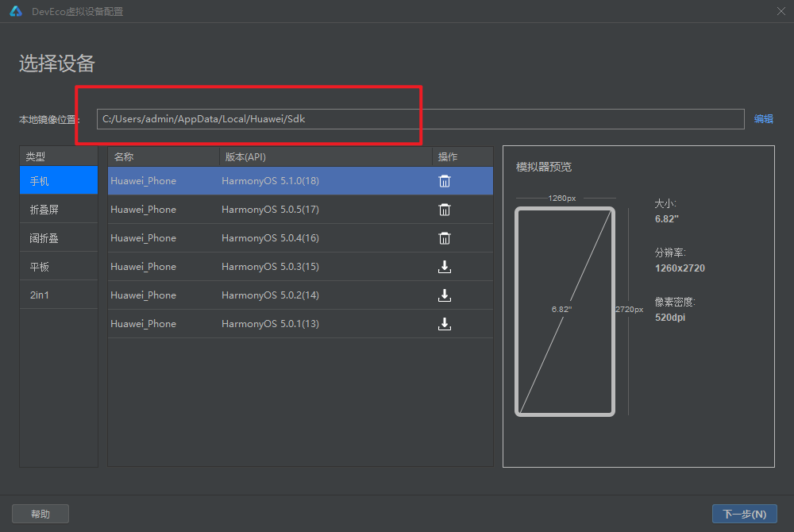
Task: Delete the HarmonyOS 5.0.4(16) image
Action: pos(444,238)
